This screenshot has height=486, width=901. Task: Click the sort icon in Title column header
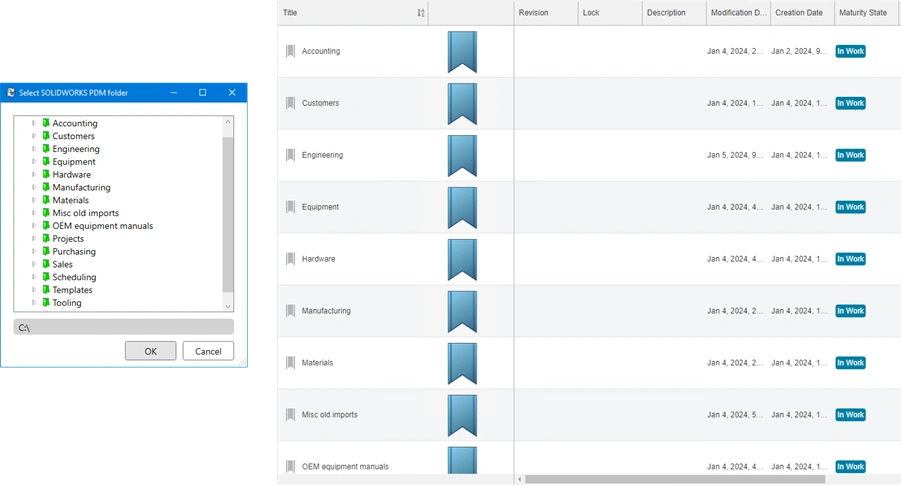(x=421, y=13)
